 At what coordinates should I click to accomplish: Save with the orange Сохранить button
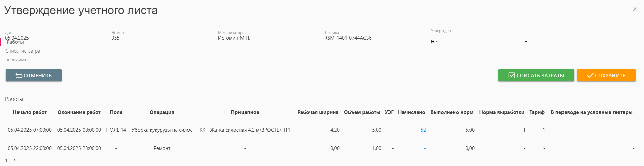point(606,75)
